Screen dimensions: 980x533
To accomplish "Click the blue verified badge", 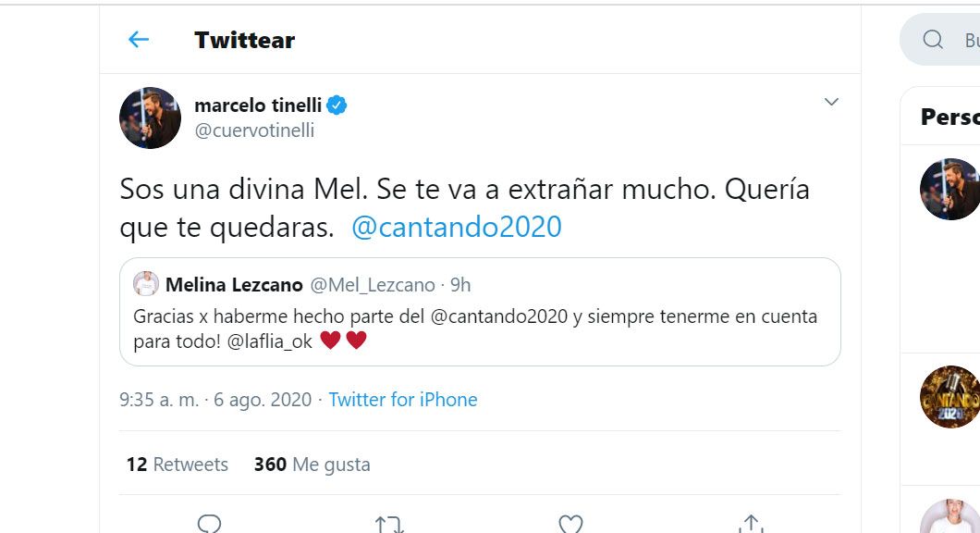I will tap(337, 105).
